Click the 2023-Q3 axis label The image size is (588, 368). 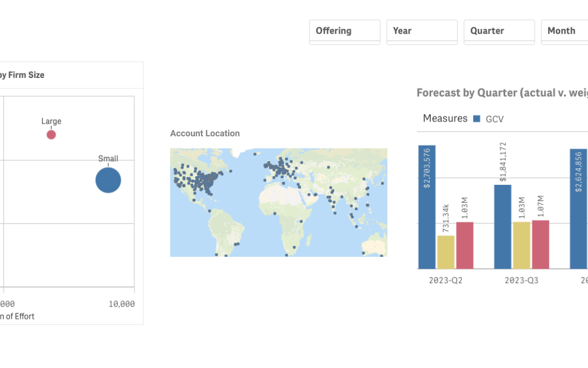[x=521, y=281]
